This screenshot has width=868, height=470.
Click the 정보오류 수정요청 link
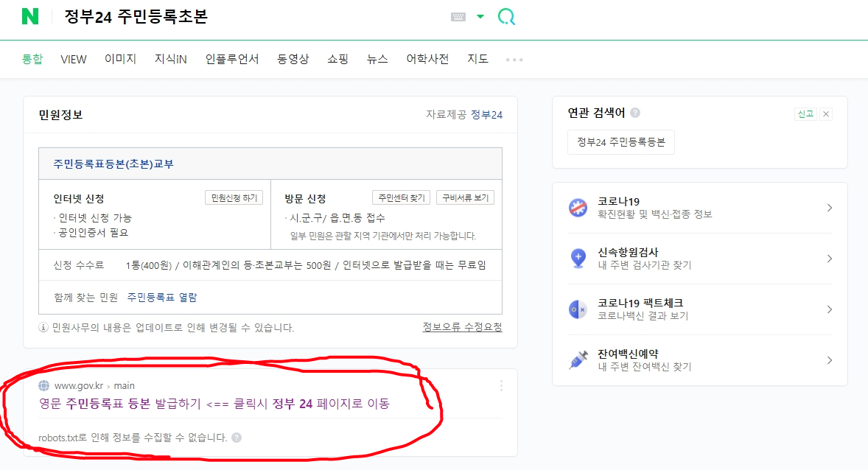point(462,327)
